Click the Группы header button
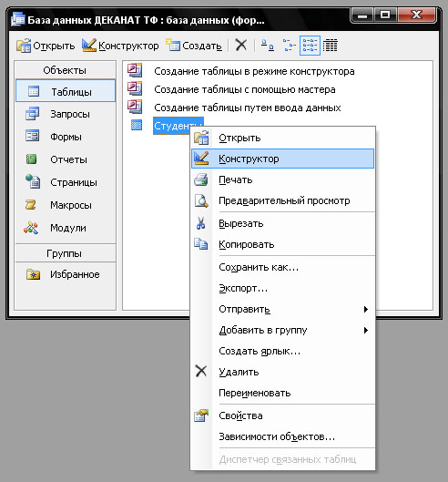This screenshot has width=448, height=482. point(66,253)
